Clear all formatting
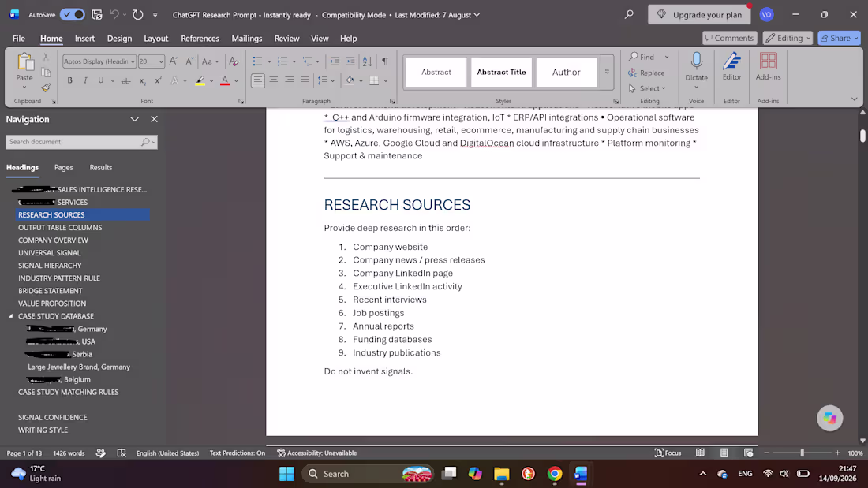The height and width of the screenshot is (488, 868). 234,61
